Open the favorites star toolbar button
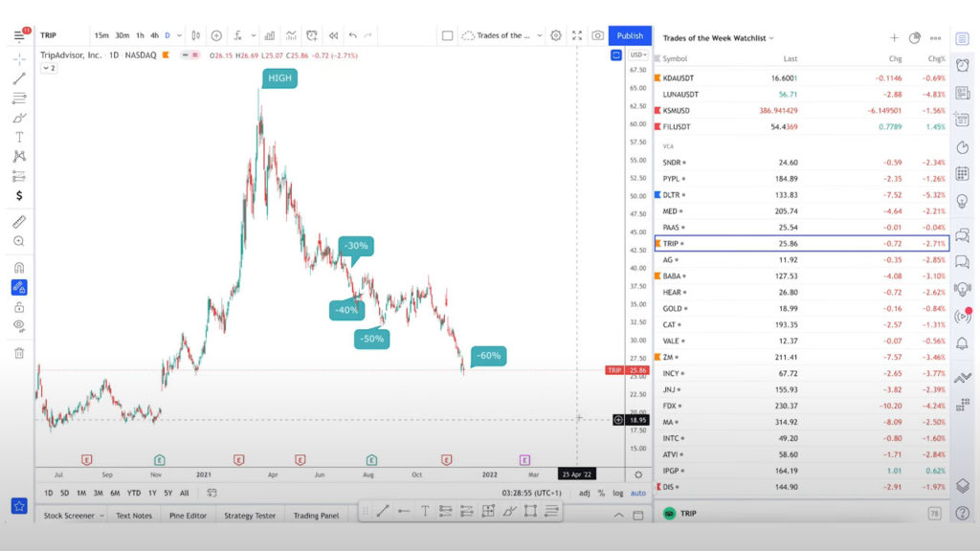 click(x=19, y=506)
